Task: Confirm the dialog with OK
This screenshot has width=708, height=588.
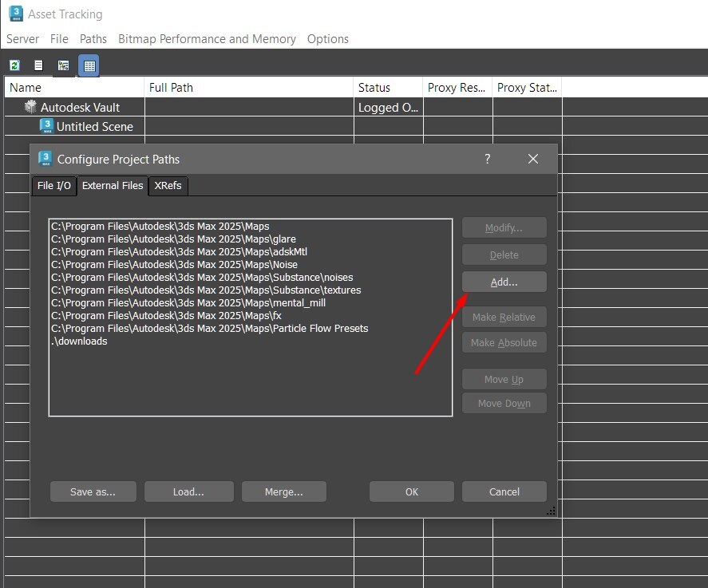Action: click(x=411, y=492)
